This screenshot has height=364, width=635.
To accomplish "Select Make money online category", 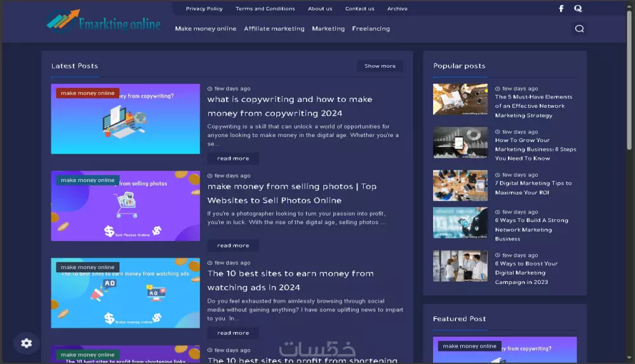I will 205,29.
